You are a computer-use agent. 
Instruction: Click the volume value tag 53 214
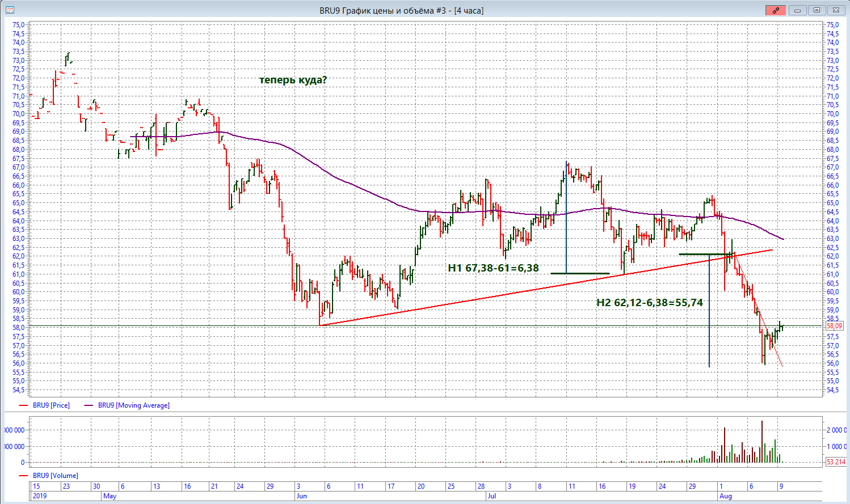pyautogui.click(x=835, y=462)
